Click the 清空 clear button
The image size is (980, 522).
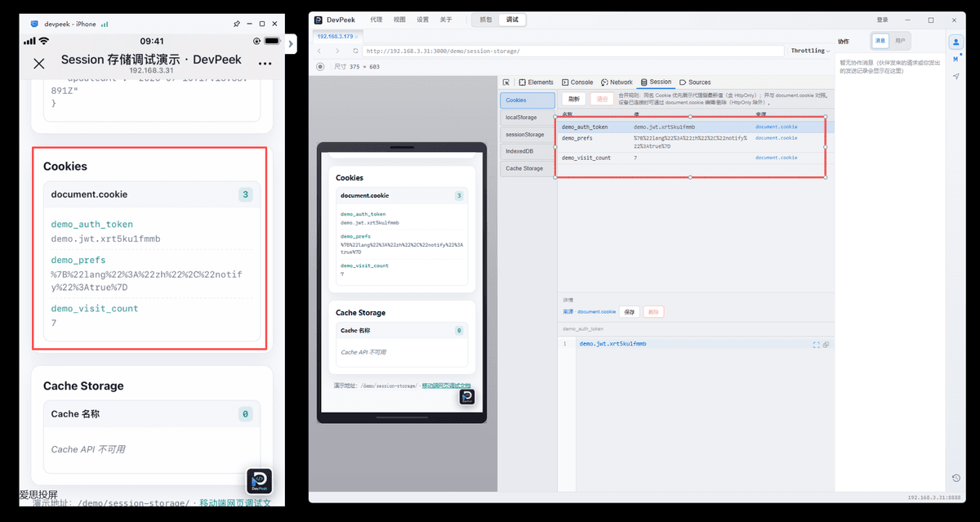[x=603, y=99]
